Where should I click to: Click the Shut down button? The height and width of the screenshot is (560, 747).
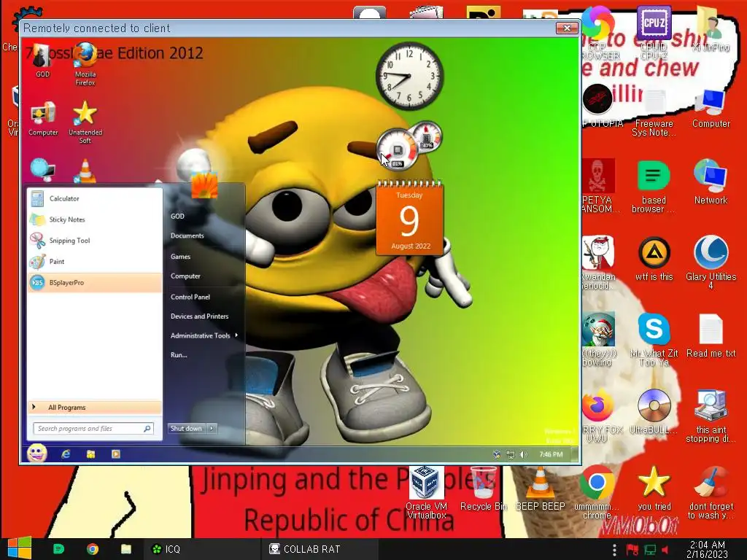[186, 429]
